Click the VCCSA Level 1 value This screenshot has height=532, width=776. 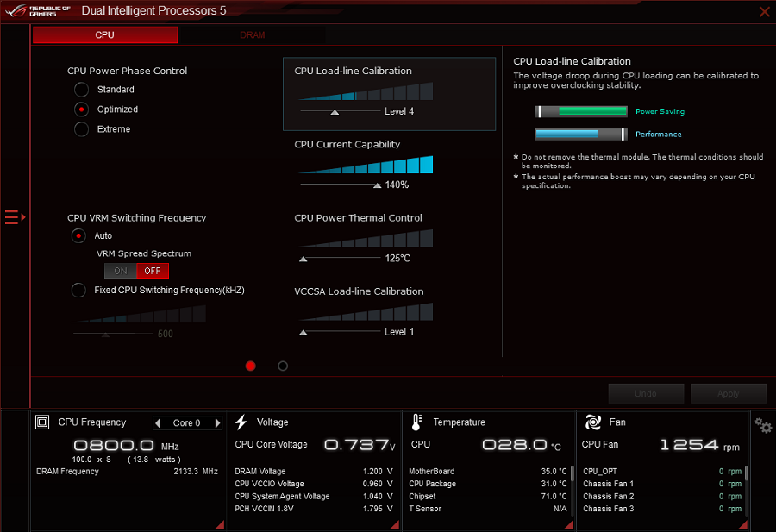coord(399,332)
